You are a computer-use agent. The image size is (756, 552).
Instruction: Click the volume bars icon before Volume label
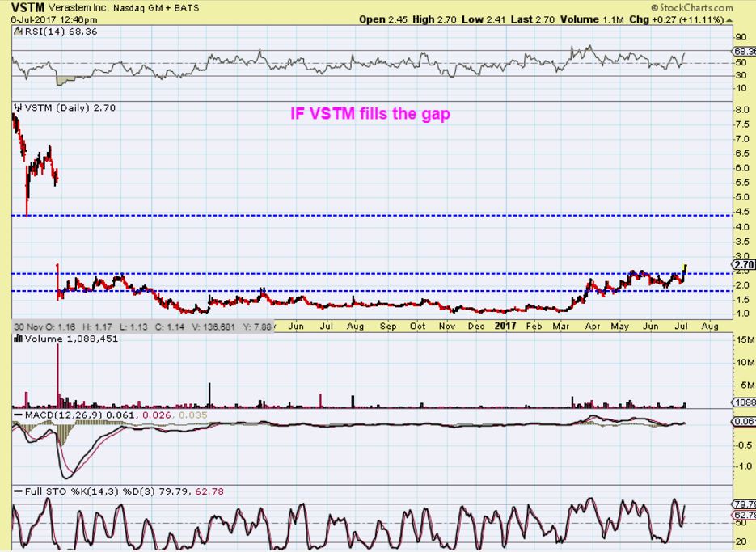pos(19,339)
